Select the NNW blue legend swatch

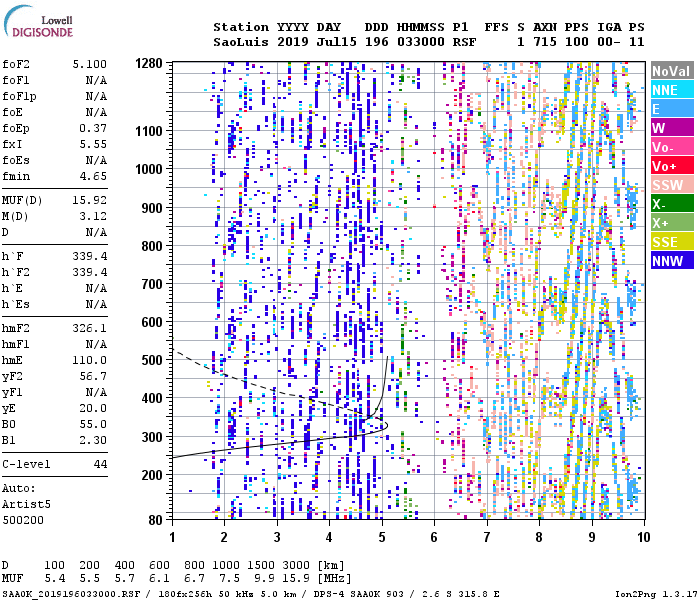672,261
